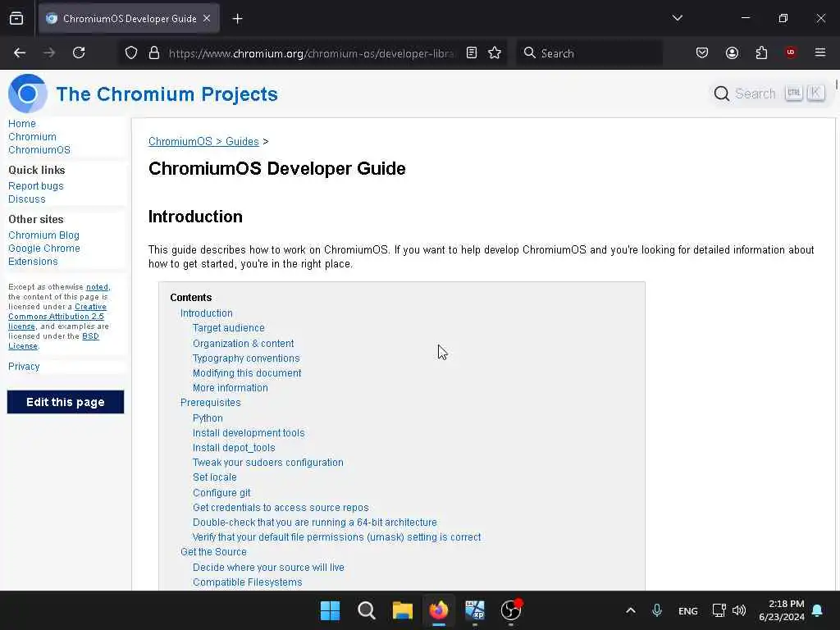
Task: Jump to Typography conventions section
Action: pyautogui.click(x=246, y=358)
